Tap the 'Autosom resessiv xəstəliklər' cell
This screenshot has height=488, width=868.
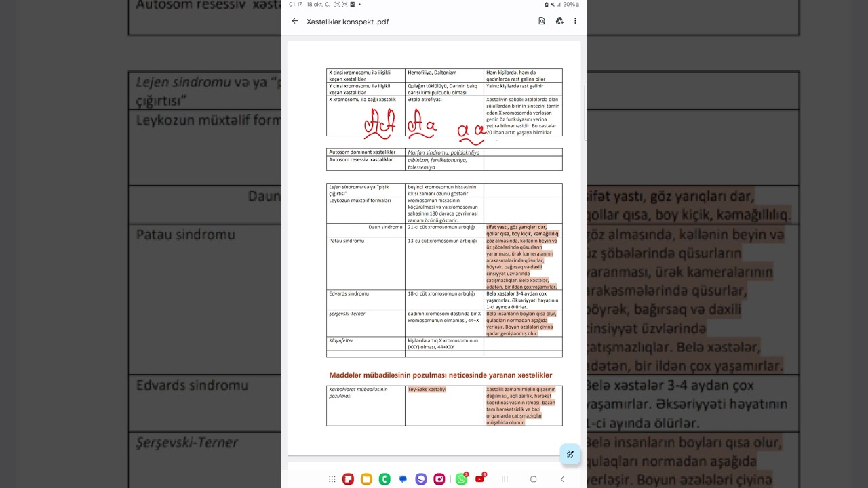click(366, 163)
